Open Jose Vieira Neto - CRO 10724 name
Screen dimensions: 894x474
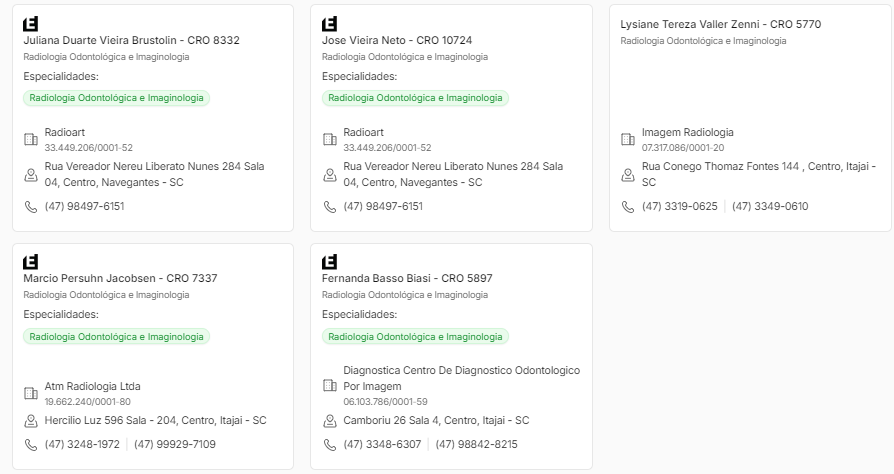pos(397,40)
